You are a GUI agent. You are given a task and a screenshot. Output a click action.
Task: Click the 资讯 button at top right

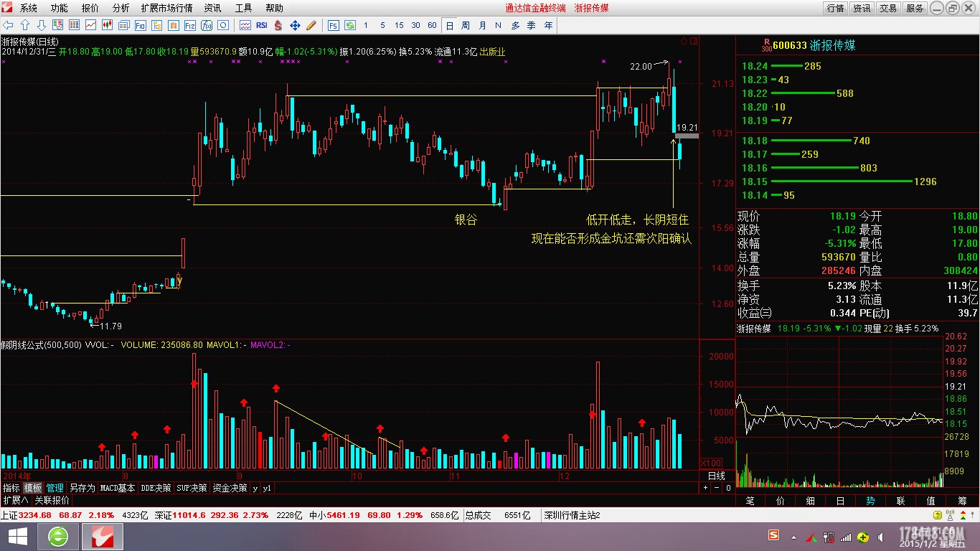coord(862,8)
